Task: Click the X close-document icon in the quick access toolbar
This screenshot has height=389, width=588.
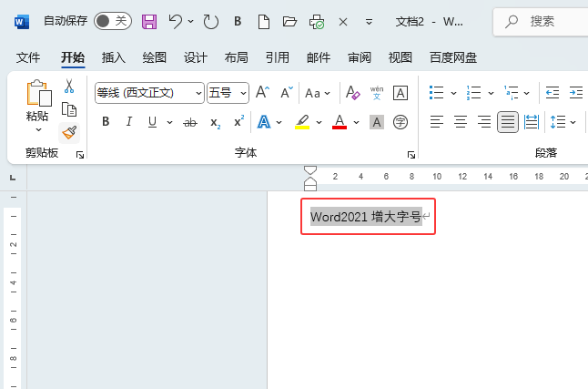Action: click(343, 22)
